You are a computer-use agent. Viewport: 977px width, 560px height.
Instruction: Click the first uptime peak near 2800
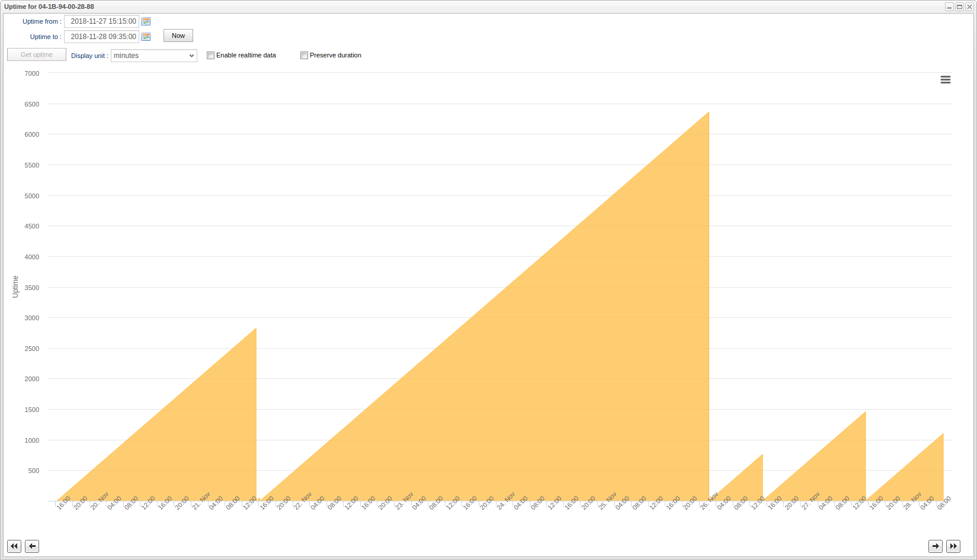click(x=255, y=330)
